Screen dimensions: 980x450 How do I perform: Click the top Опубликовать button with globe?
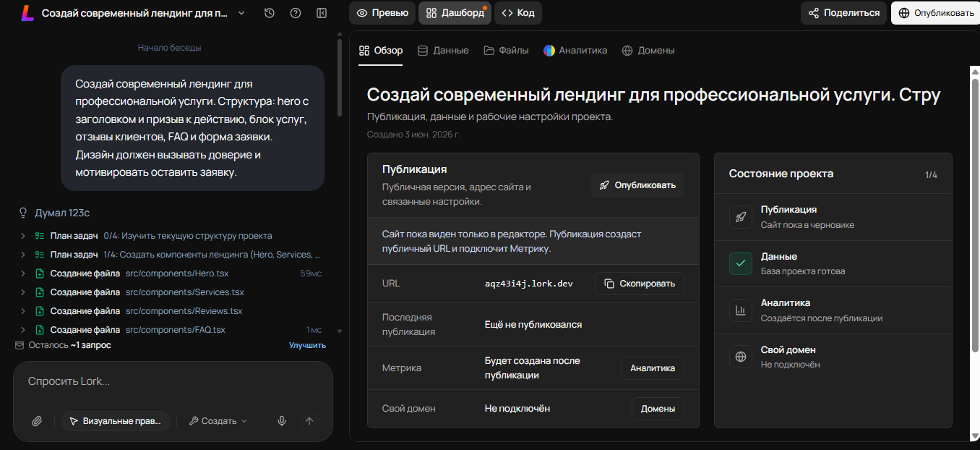tap(935, 13)
